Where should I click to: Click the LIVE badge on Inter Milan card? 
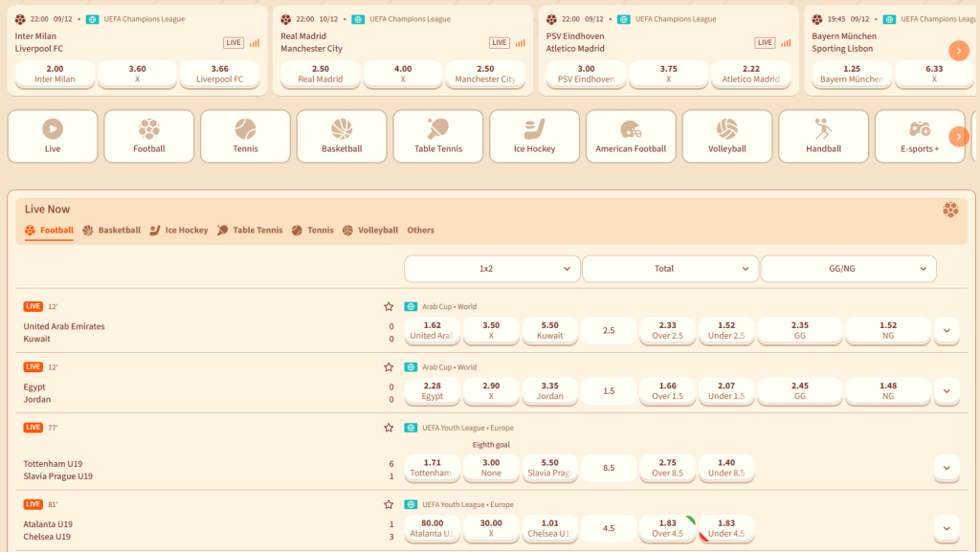point(234,42)
